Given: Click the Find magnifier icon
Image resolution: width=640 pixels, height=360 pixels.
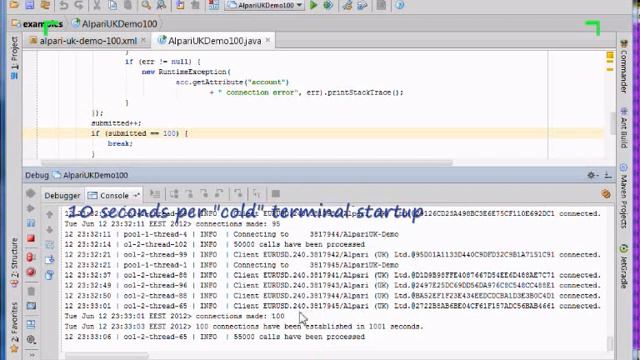Looking at the screenshot, I should point(146,5).
